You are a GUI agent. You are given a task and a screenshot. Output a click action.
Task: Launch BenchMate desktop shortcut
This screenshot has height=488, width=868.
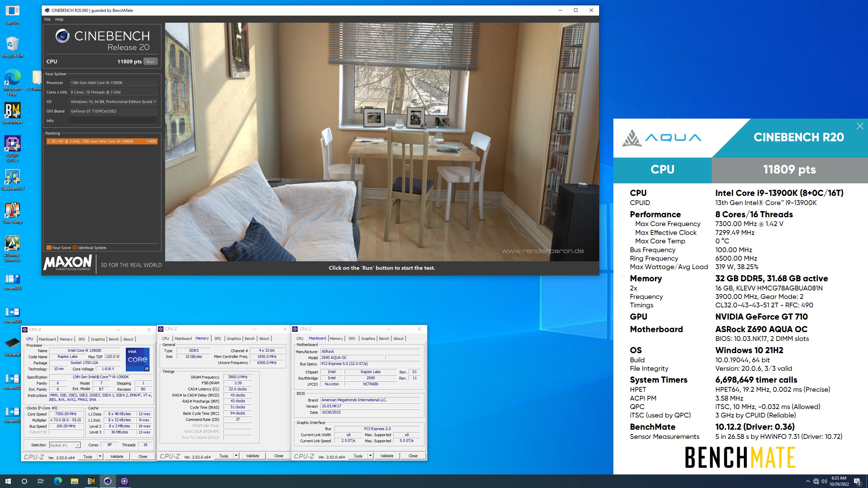click(13, 113)
